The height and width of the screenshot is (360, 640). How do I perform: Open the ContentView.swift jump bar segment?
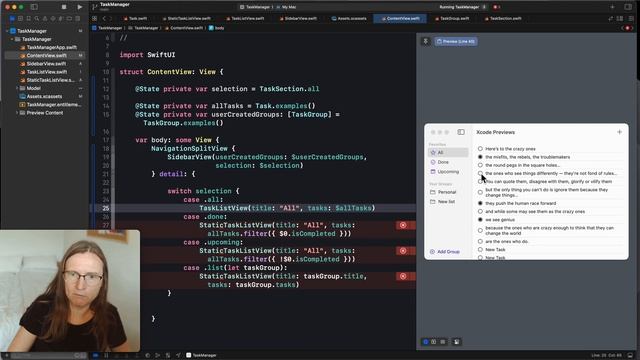[184, 28]
